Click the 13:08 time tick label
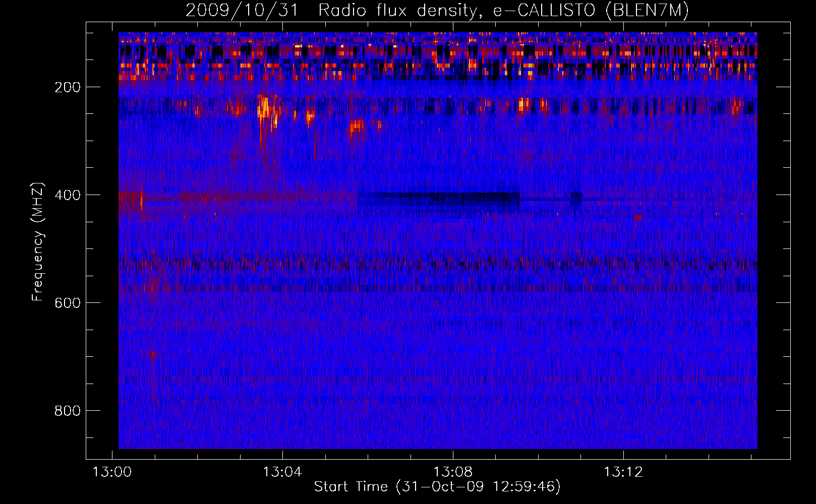This screenshot has width=816, height=504. click(453, 472)
